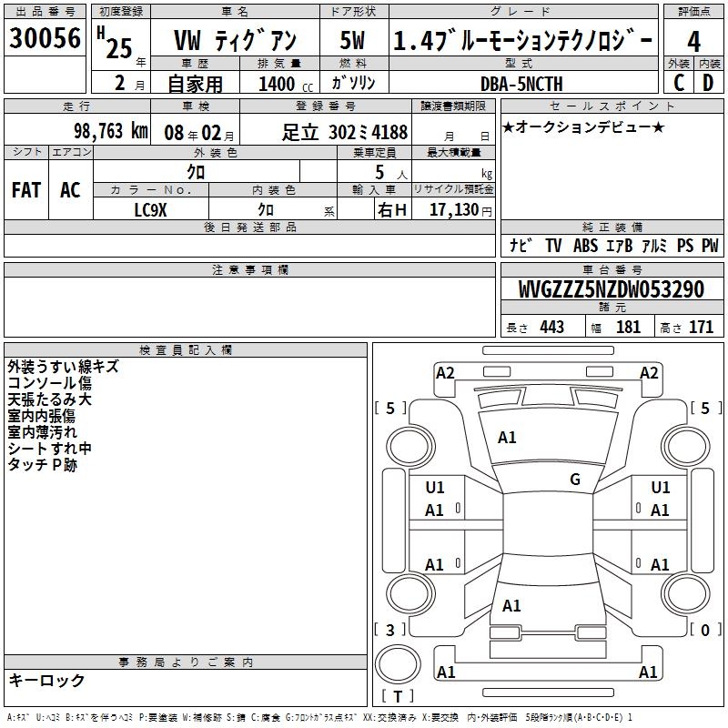Select the exterior color クロ under 外装色
728x728 pixels.
click(196, 172)
